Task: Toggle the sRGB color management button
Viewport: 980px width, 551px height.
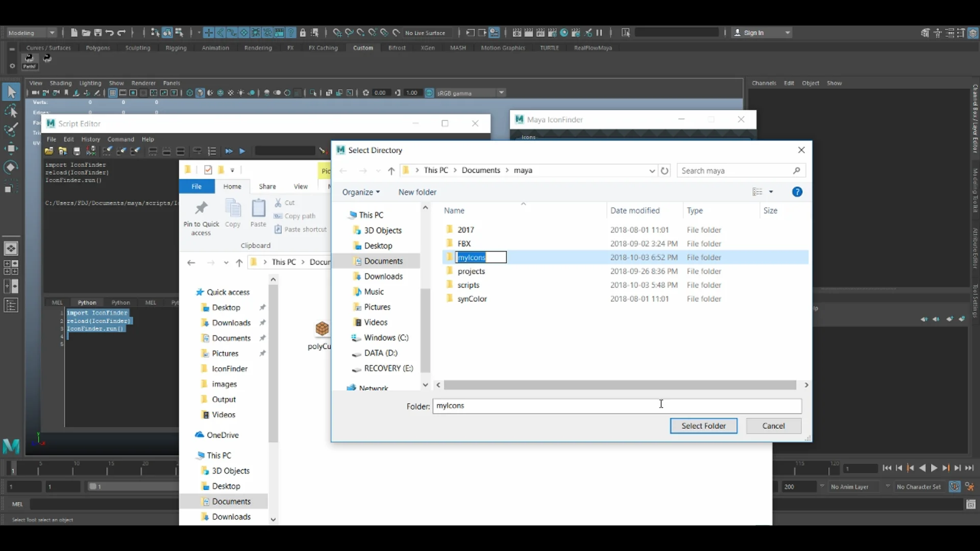Action: point(429,93)
